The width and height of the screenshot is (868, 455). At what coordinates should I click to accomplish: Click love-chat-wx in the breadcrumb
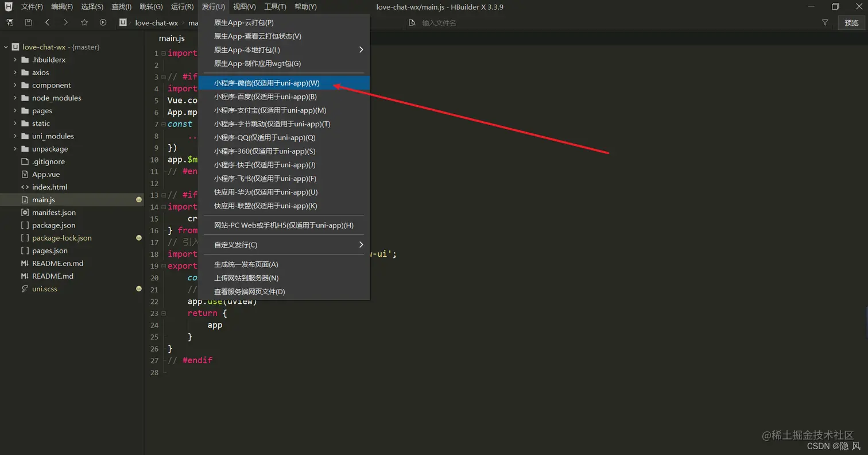point(157,23)
